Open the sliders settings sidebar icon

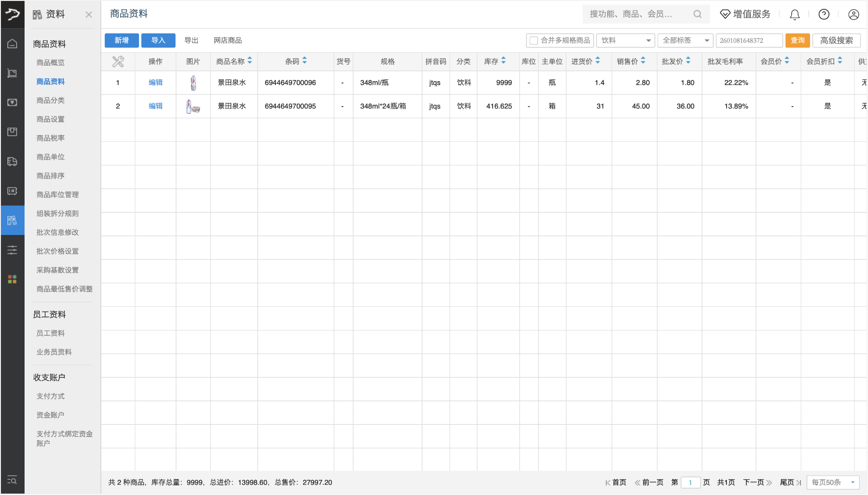point(13,250)
